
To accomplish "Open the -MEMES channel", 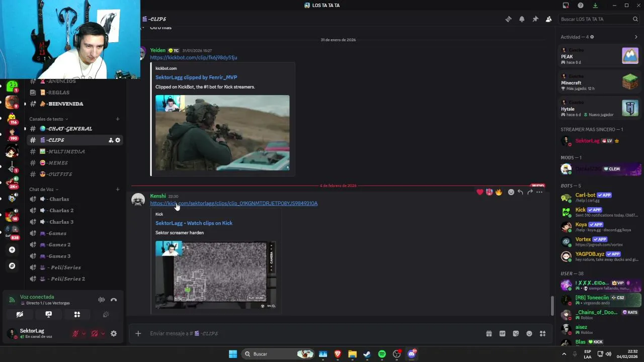I will pos(74,163).
